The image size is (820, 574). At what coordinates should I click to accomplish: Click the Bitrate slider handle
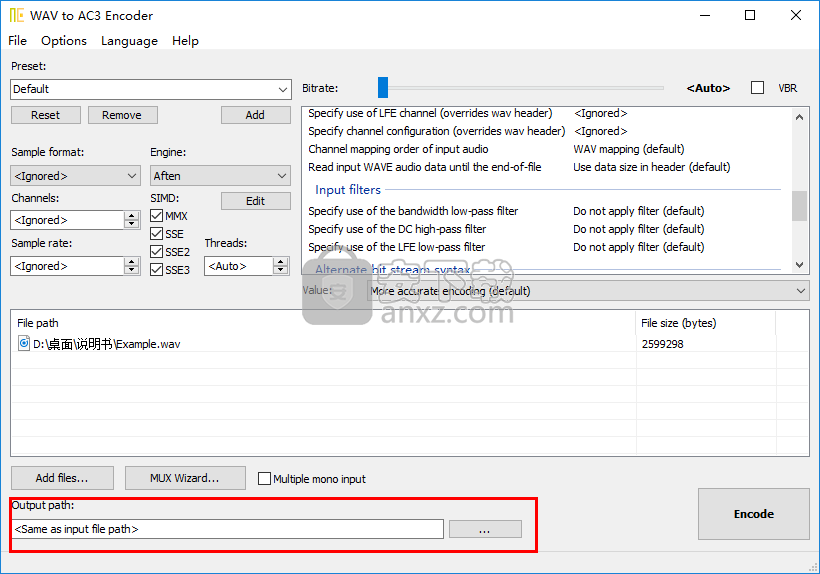click(x=383, y=88)
